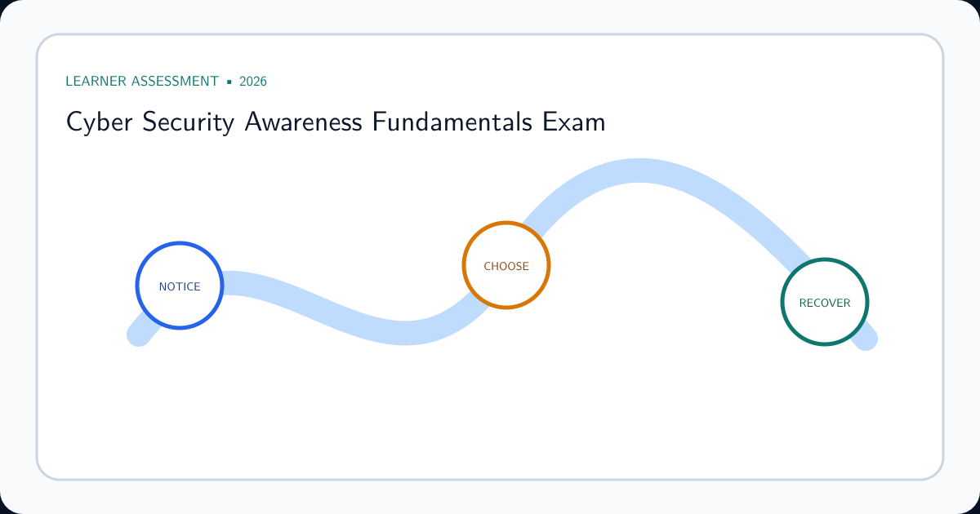Click the Cyber Security Awareness Fundamentals Exam title
Image resolution: width=980 pixels, height=514 pixels.
point(336,123)
